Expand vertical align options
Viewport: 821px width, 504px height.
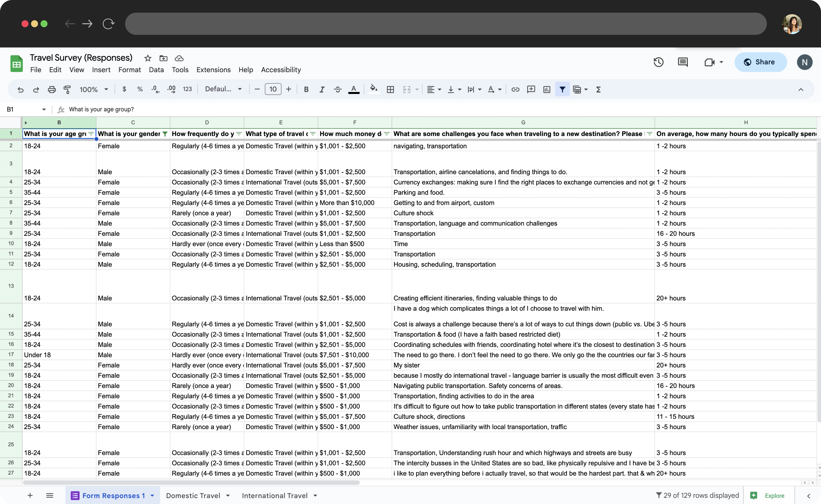460,90
